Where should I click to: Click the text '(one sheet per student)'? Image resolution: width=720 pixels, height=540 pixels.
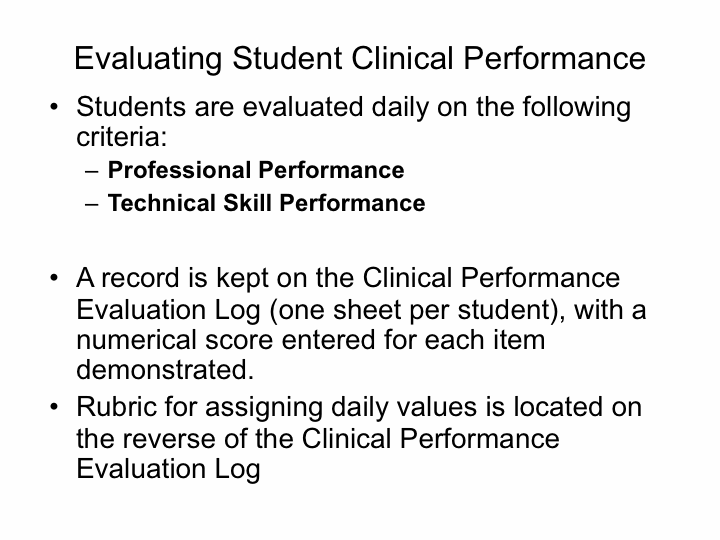pos(417,309)
